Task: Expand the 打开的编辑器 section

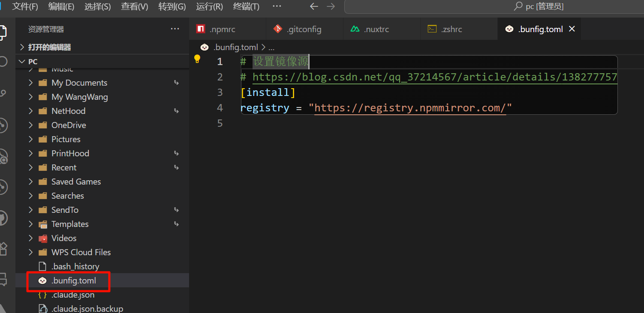Action: (22, 47)
